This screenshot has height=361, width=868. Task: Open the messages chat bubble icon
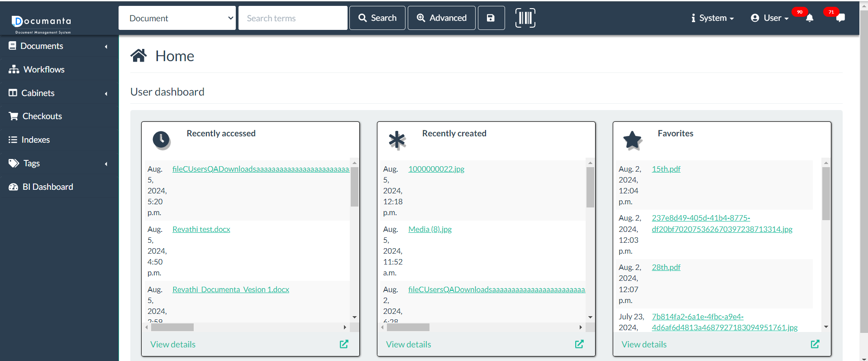tap(840, 18)
